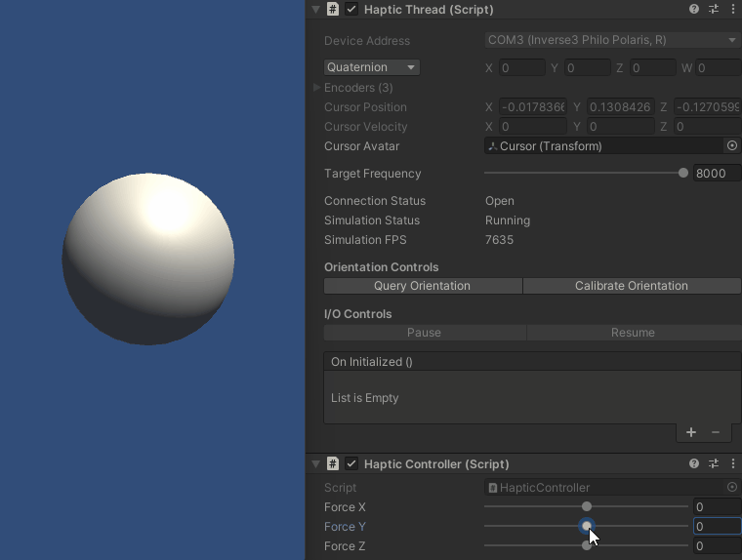Expand the Encoders (3) foldout
The width and height of the screenshot is (742, 560).
coord(316,88)
